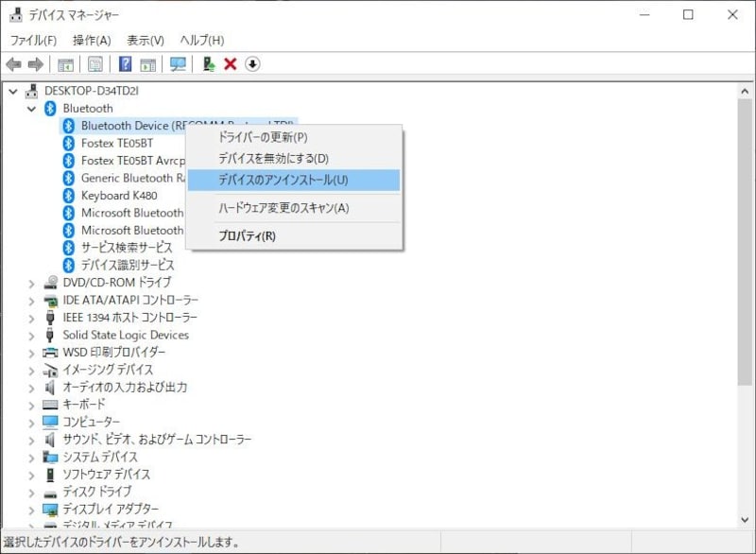Click the back arrow toolbar icon
Screen dimensions: 756x554
pos(13,64)
